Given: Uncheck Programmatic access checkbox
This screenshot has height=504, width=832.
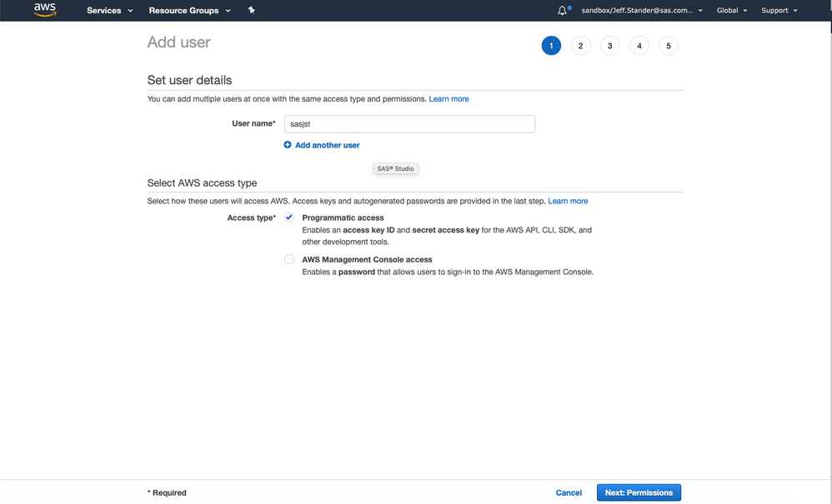Looking at the screenshot, I should coord(289,217).
